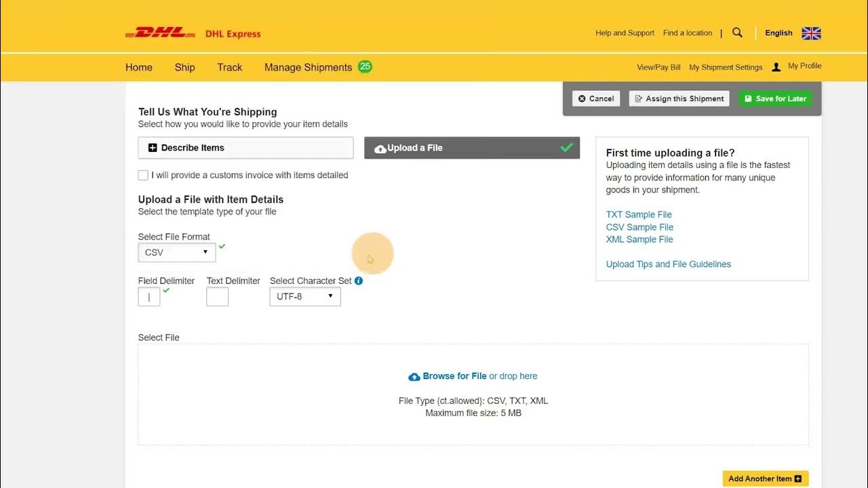Check the customs invoice checkbox
Screen dimensions: 868x488
pos(143,176)
